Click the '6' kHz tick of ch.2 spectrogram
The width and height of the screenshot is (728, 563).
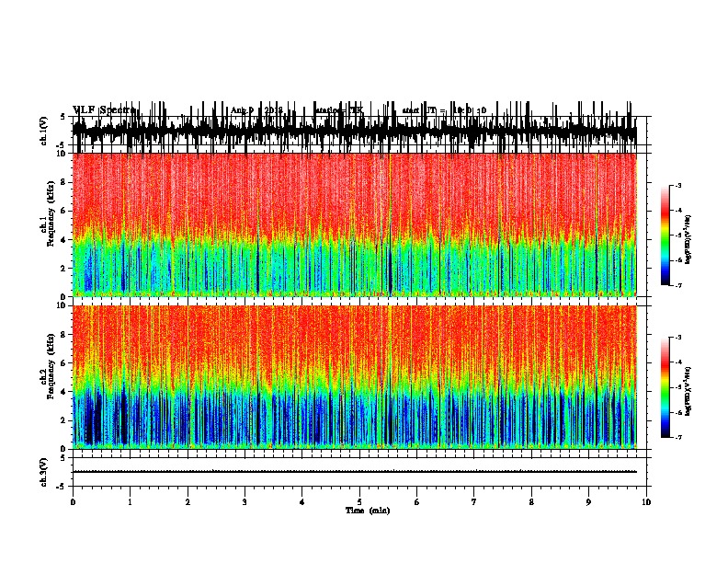click(64, 363)
